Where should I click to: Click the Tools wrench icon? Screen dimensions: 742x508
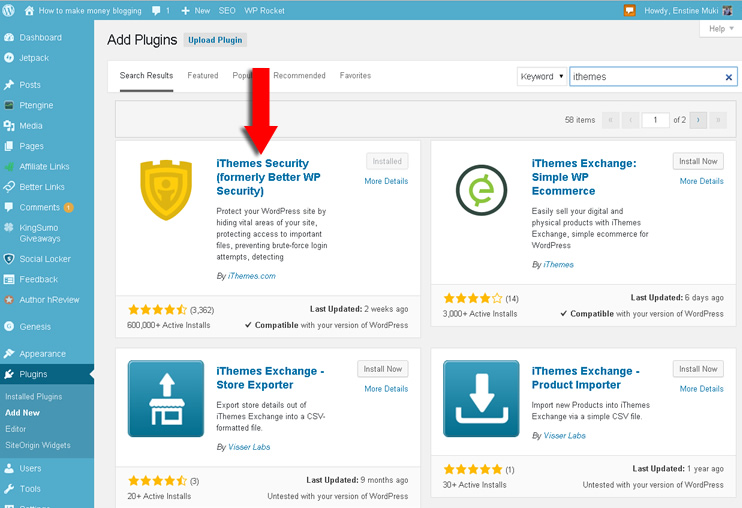pyautogui.click(x=9, y=489)
